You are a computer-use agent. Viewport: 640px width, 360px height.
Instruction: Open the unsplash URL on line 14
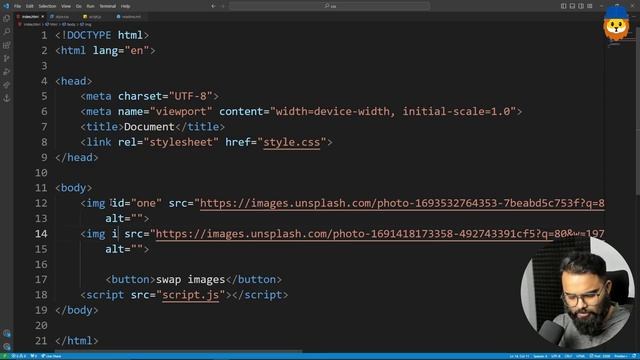(380, 233)
